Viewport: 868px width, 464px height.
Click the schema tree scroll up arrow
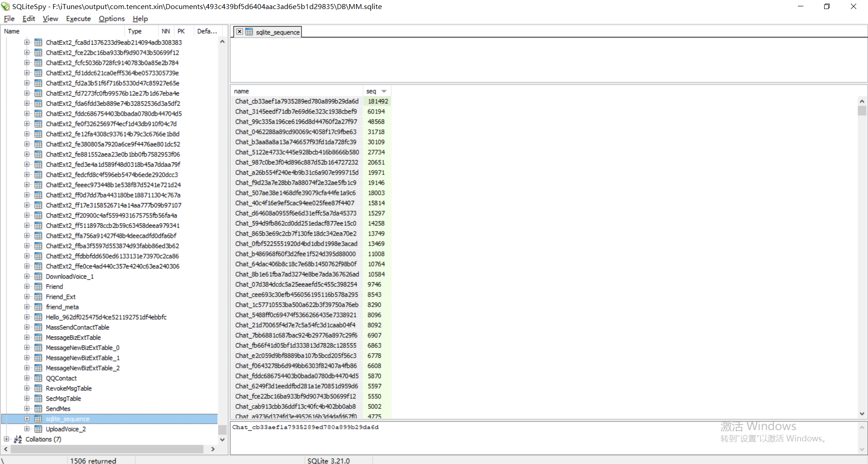[x=222, y=42]
